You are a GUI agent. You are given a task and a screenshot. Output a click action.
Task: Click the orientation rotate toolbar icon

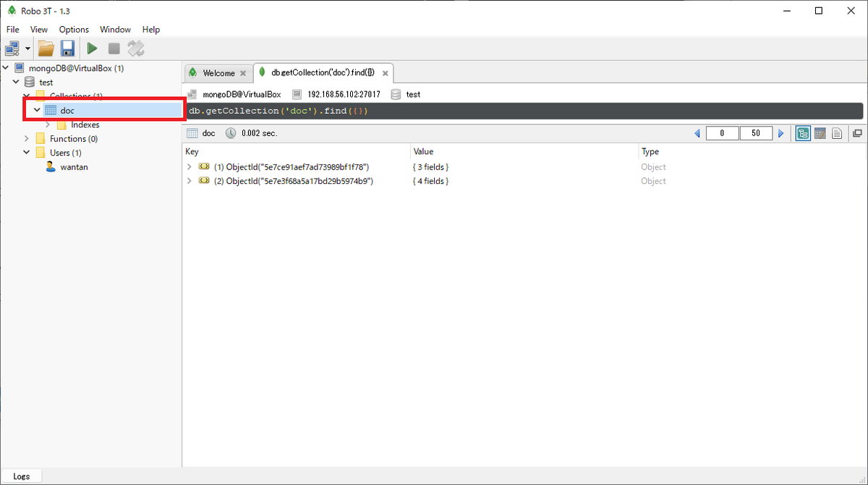pyautogui.click(x=136, y=48)
